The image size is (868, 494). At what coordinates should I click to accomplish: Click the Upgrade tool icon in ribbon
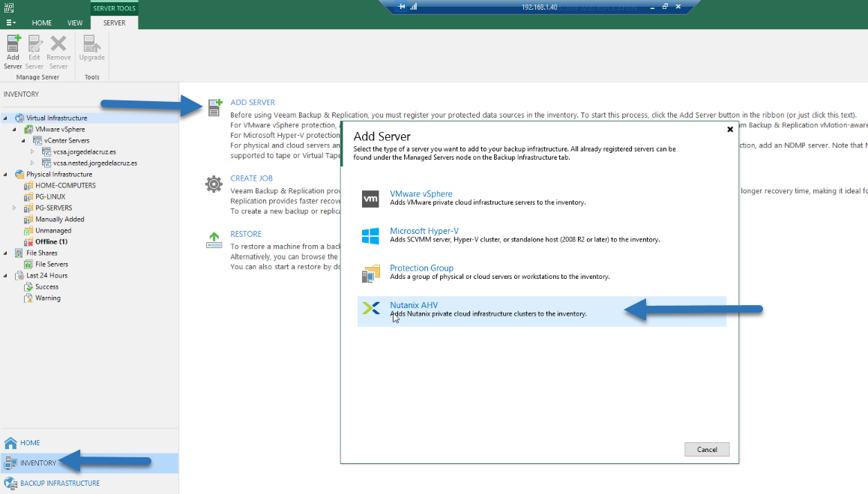pyautogui.click(x=91, y=43)
